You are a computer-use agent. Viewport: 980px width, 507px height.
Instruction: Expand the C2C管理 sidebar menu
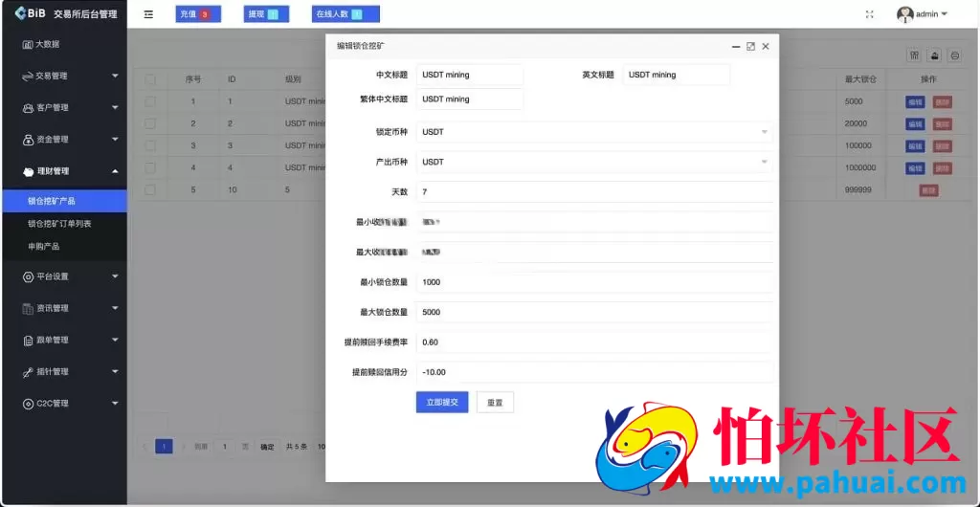[115, 404]
